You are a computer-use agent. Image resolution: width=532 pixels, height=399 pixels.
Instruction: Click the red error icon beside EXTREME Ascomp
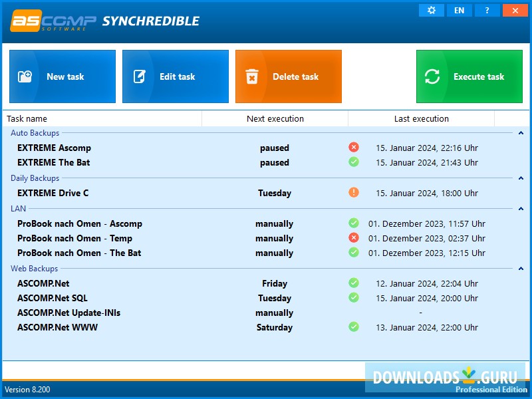(x=354, y=148)
